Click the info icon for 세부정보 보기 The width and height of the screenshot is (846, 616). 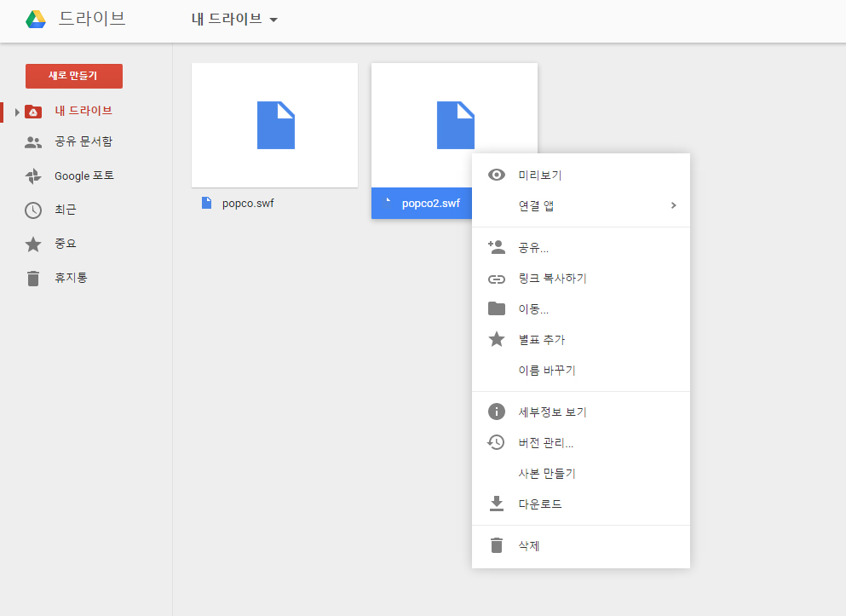point(496,412)
